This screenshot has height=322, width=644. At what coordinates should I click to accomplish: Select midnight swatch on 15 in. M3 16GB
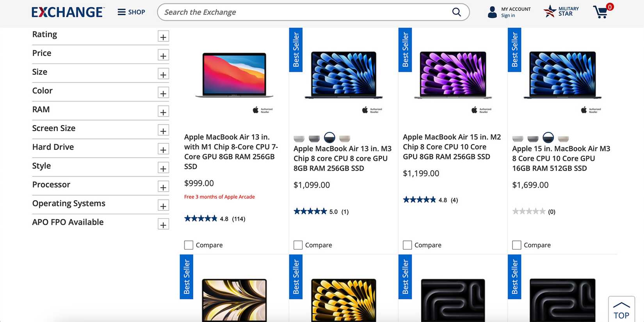click(x=548, y=138)
